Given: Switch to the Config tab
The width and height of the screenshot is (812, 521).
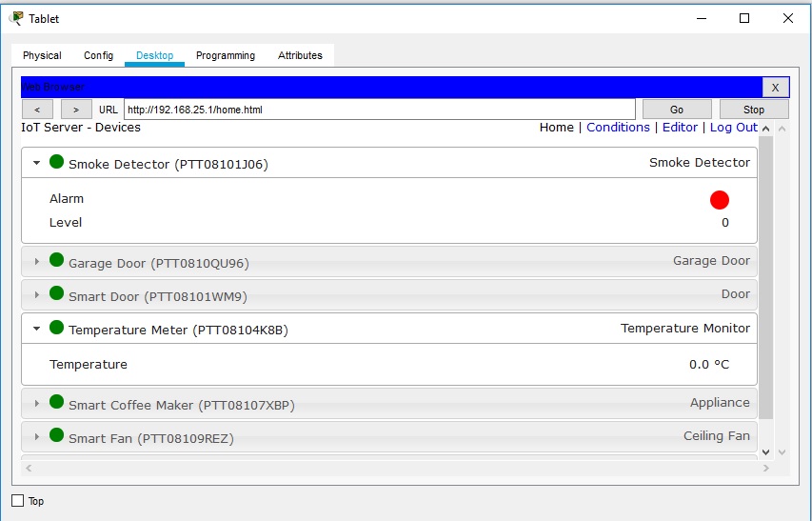Looking at the screenshot, I should point(98,55).
